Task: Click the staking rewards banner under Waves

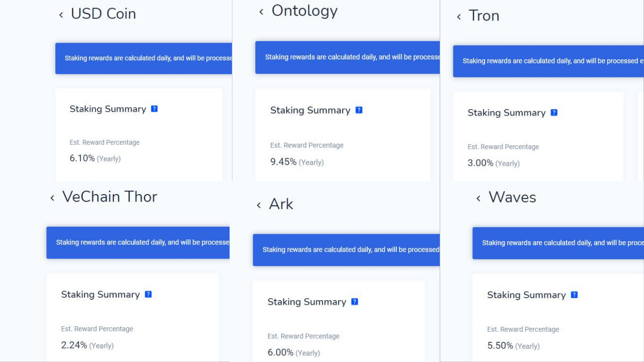Action: (557, 243)
